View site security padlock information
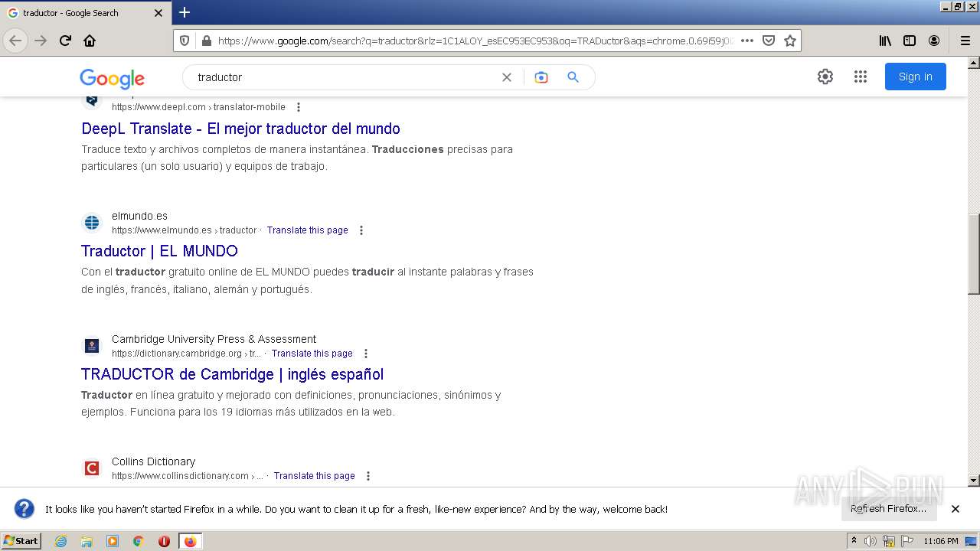Image resolution: width=980 pixels, height=551 pixels. tap(205, 41)
